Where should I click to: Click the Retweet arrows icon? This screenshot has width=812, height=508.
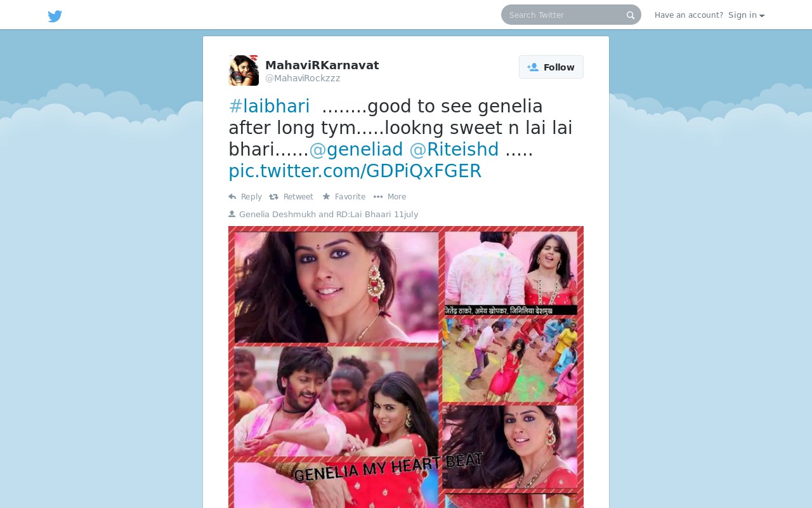[274, 197]
